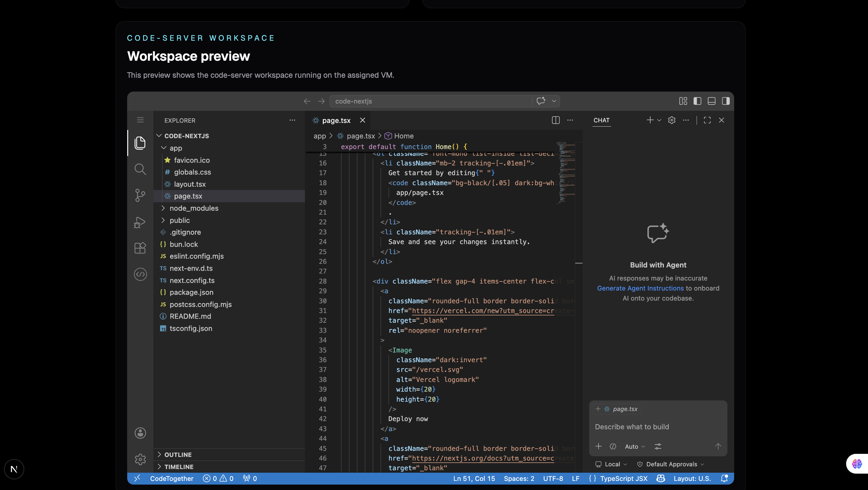Open the notifications bell in status bar

pyautogui.click(x=724, y=478)
